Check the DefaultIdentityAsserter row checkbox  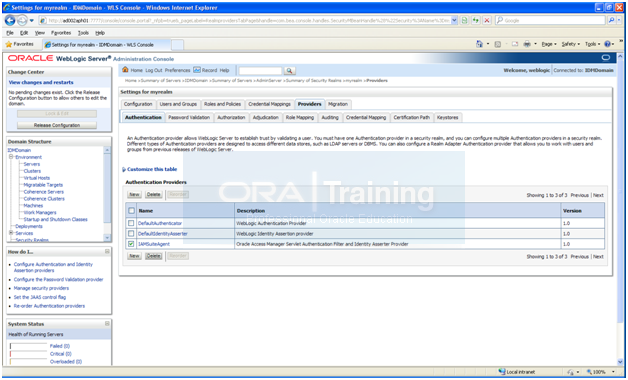(x=131, y=233)
